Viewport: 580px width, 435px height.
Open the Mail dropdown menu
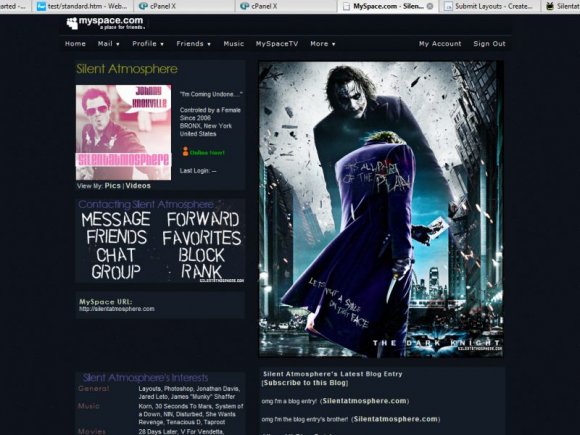click(x=108, y=44)
